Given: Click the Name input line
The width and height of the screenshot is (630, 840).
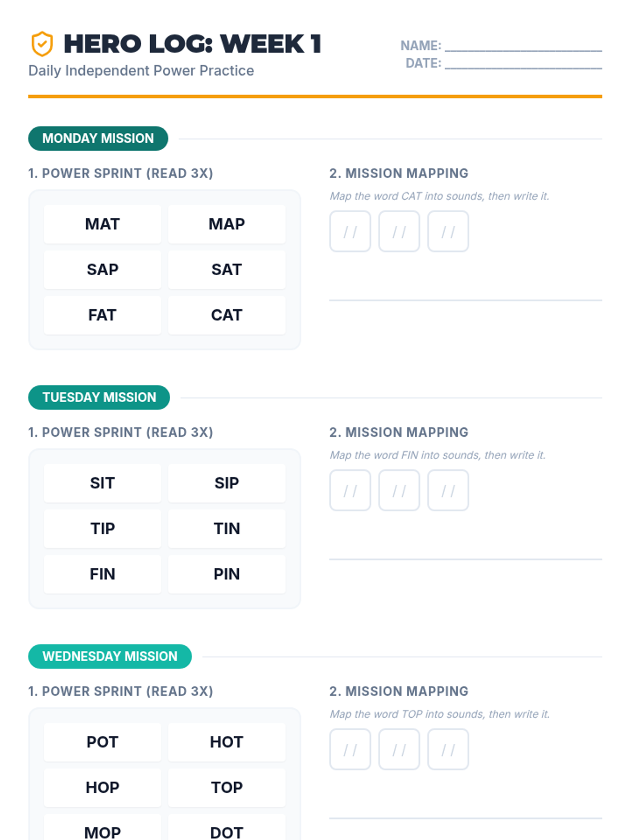Looking at the screenshot, I should click(523, 47).
